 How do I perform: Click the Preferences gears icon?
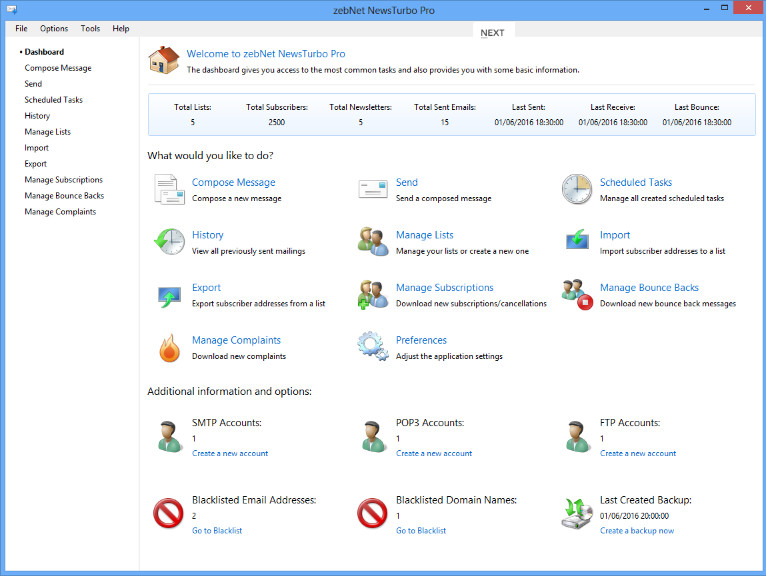pyautogui.click(x=373, y=346)
